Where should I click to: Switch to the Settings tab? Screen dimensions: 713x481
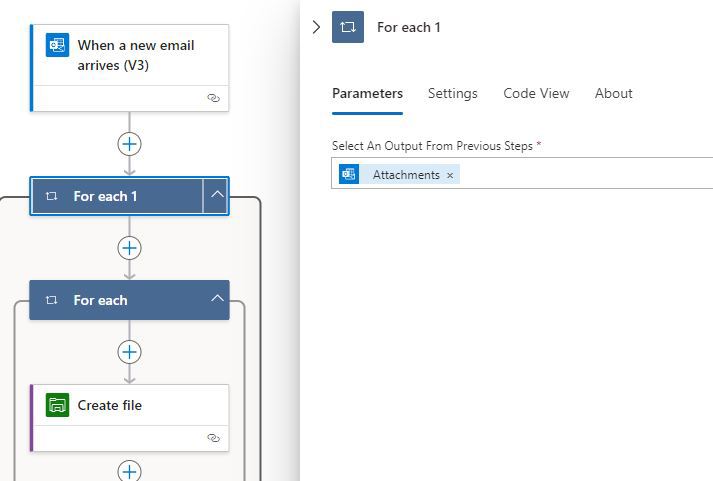(452, 93)
